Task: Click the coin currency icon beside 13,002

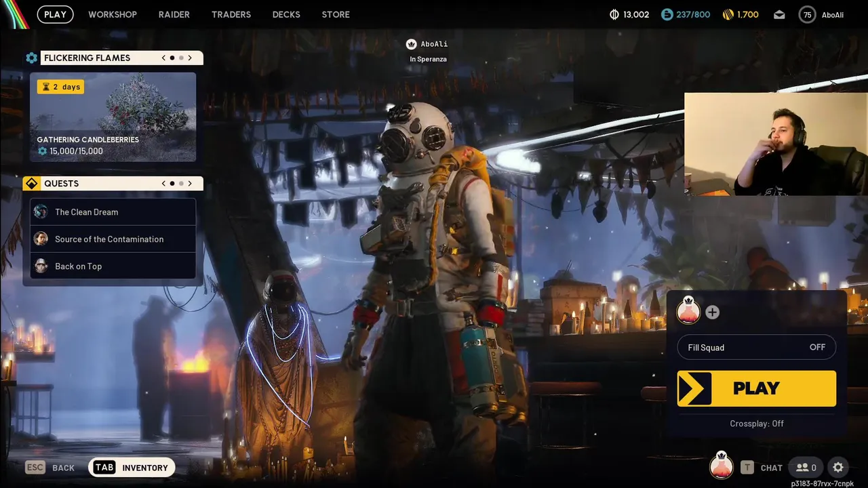Action: coord(614,14)
